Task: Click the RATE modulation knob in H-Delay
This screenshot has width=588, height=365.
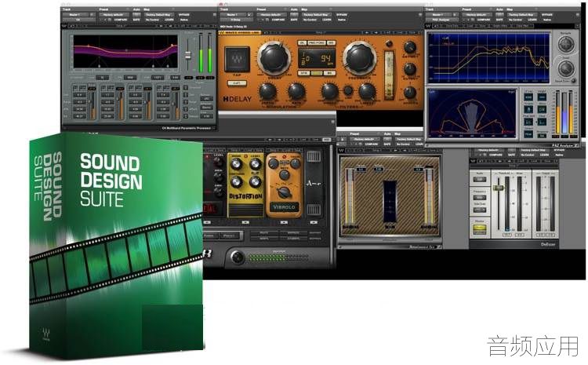Action: point(296,92)
